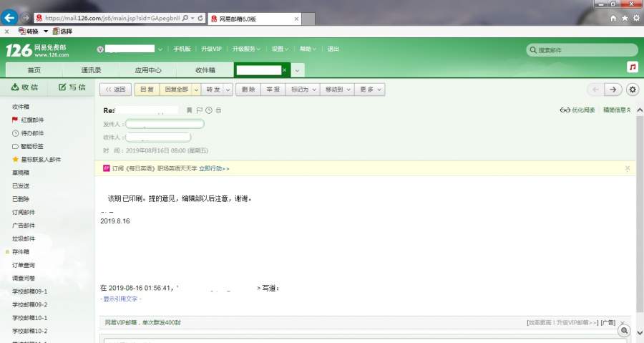Close the yellow 每日英语 promotion bar
Viewport: 644px width, 343px height.
click(627, 168)
